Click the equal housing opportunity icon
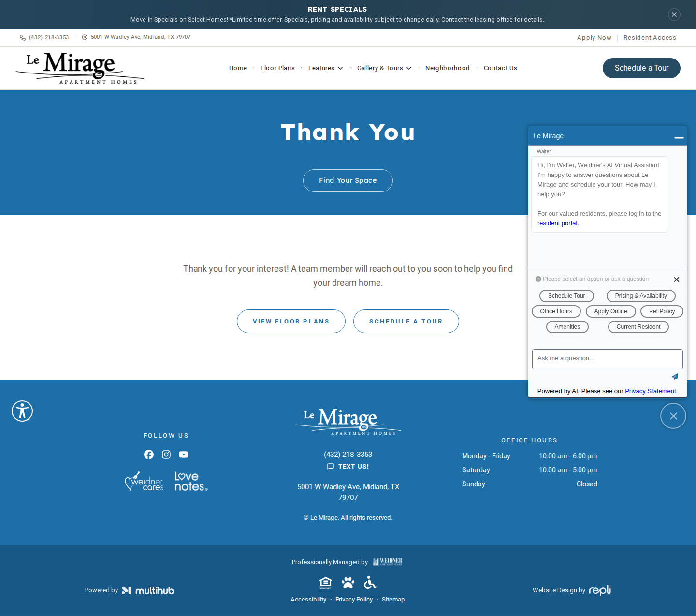696x616 pixels. 326,583
